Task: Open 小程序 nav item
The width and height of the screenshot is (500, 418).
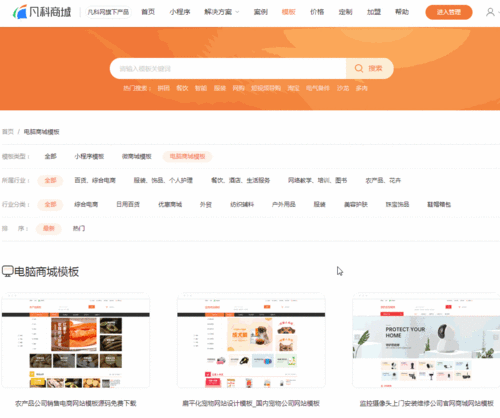Action: 180,12
